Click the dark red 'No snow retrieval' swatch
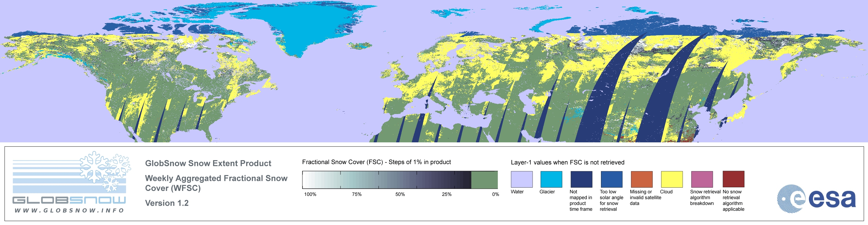This screenshot has width=868, height=225. pos(734,179)
